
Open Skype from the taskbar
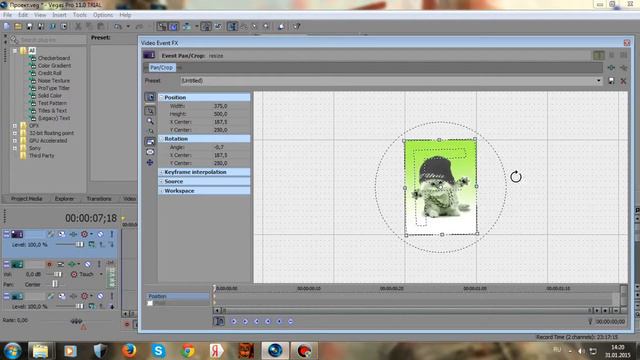click(x=158, y=350)
